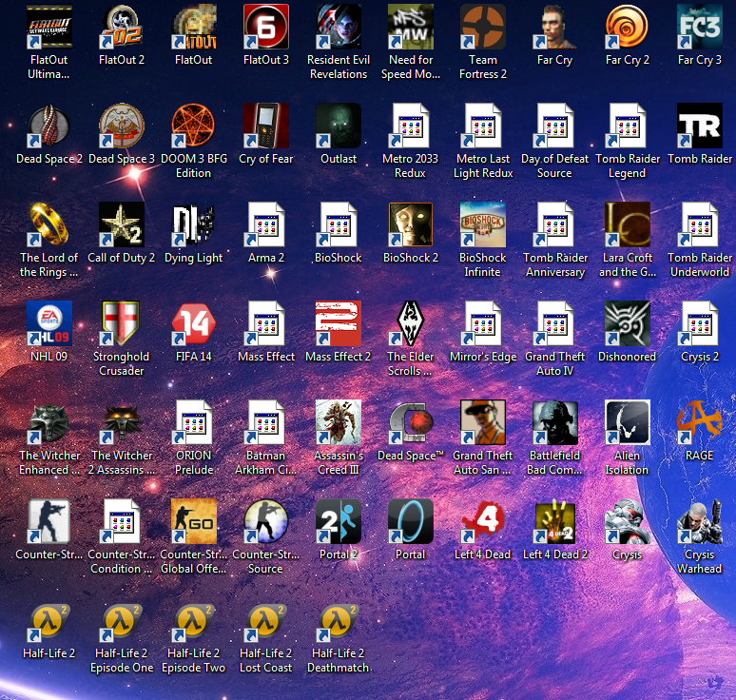Viewport: 736px width, 700px height.
Task: Select the Alien Isolation shortcut
Action: point(627,423)
